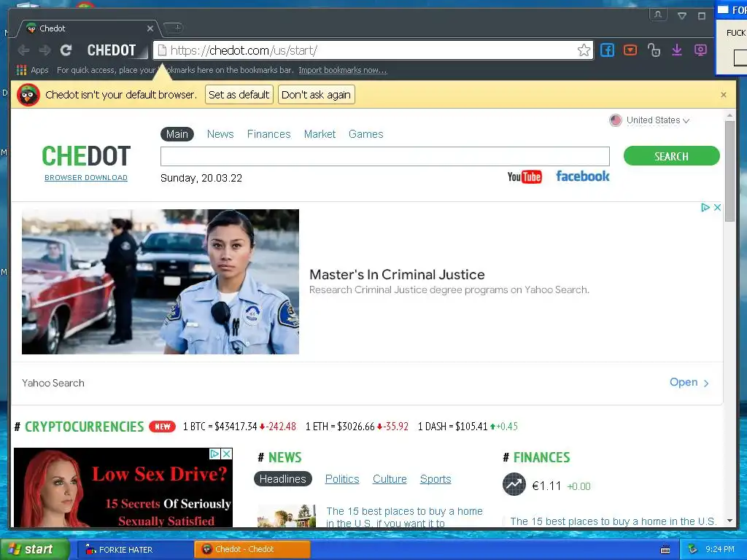Open the YouTube logo link

click(x=524, y=176)
